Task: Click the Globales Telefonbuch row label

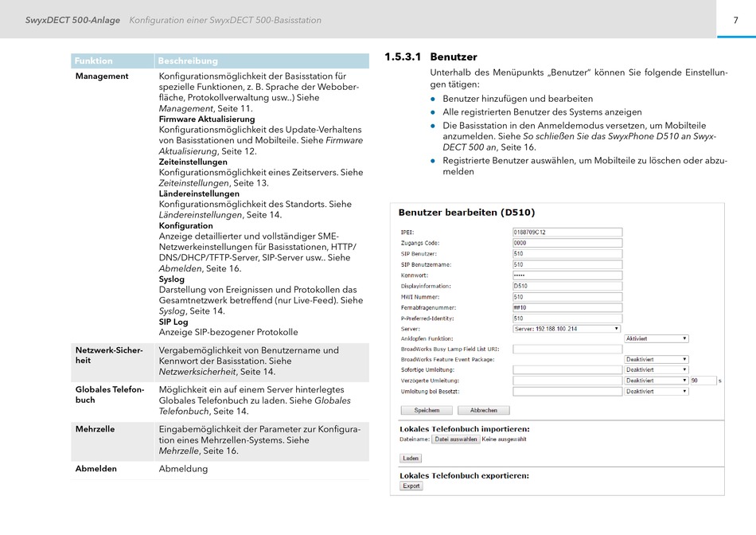Action: [x=110, y=395]
